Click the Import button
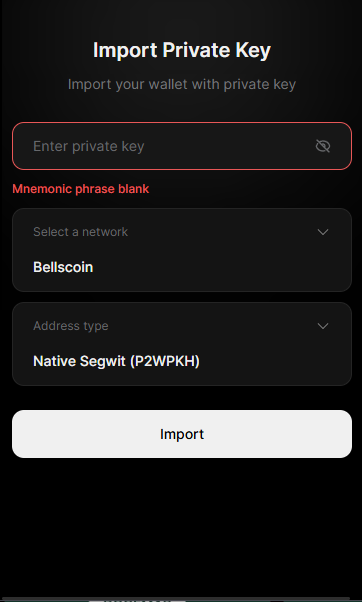Viewport: 362px width, 602px height. (x=182, y=434)
